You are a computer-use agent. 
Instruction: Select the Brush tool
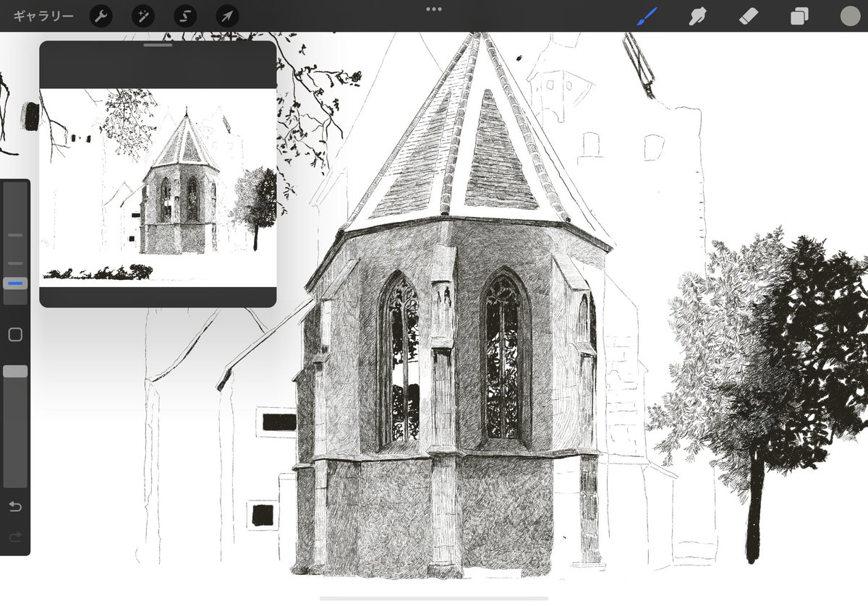coord(647,16)
